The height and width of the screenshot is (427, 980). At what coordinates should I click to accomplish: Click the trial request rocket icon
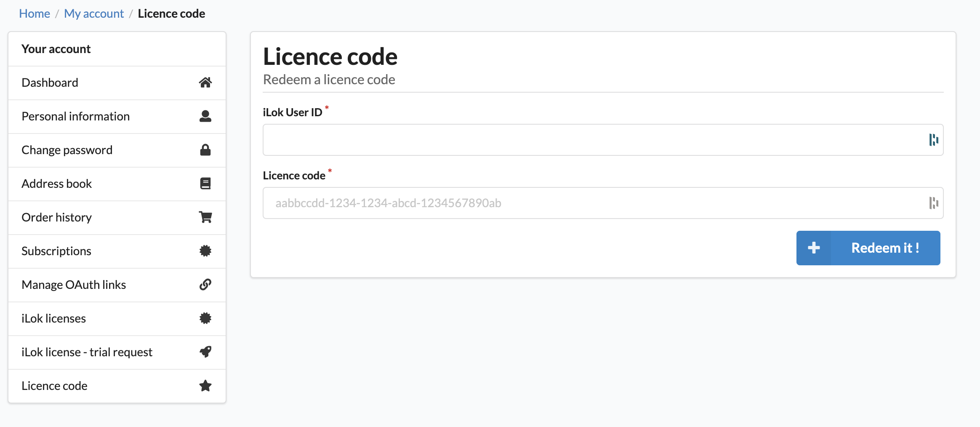tap(205, 352)
